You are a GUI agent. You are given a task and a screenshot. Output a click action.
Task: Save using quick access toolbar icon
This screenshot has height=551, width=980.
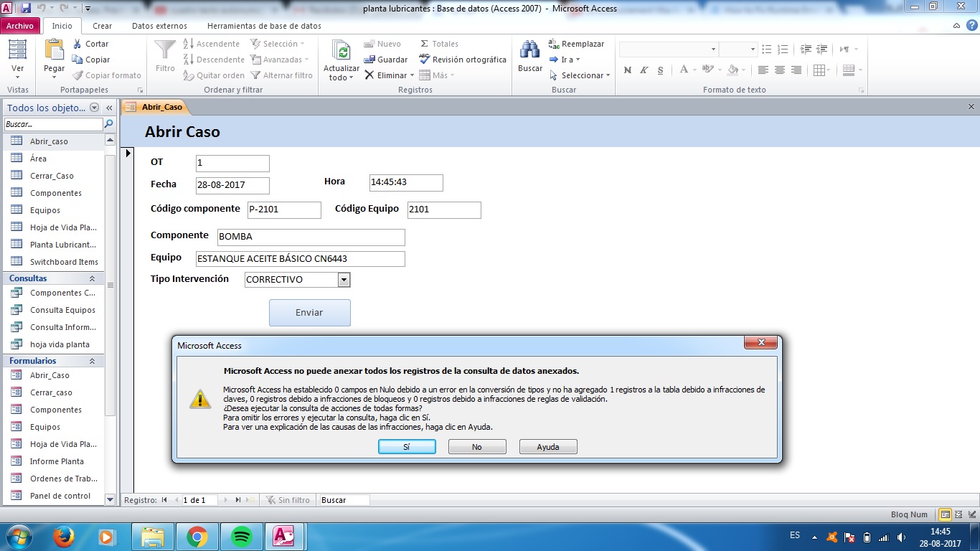tap(26, 8)
